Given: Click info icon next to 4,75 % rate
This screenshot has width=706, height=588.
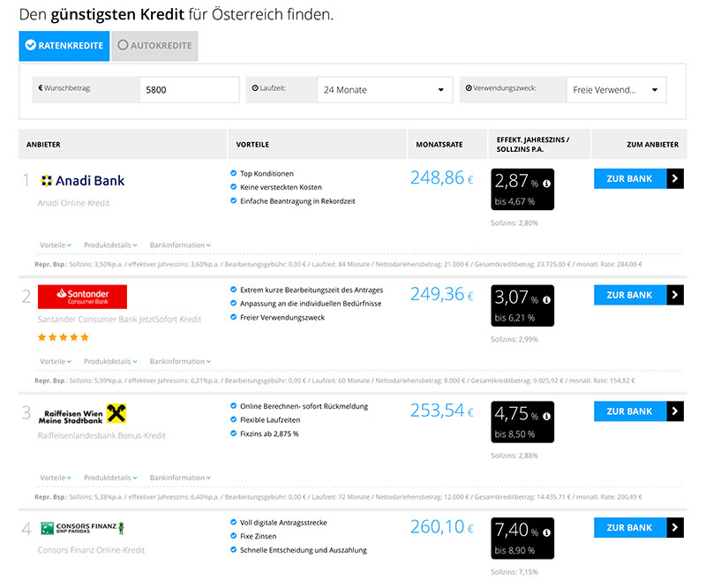Looking at the screenshot, I should [x=546, y=416].
